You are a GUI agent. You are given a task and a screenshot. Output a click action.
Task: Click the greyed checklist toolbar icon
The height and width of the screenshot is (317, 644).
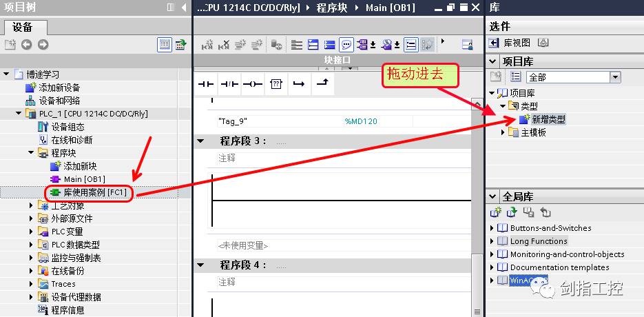427,44
